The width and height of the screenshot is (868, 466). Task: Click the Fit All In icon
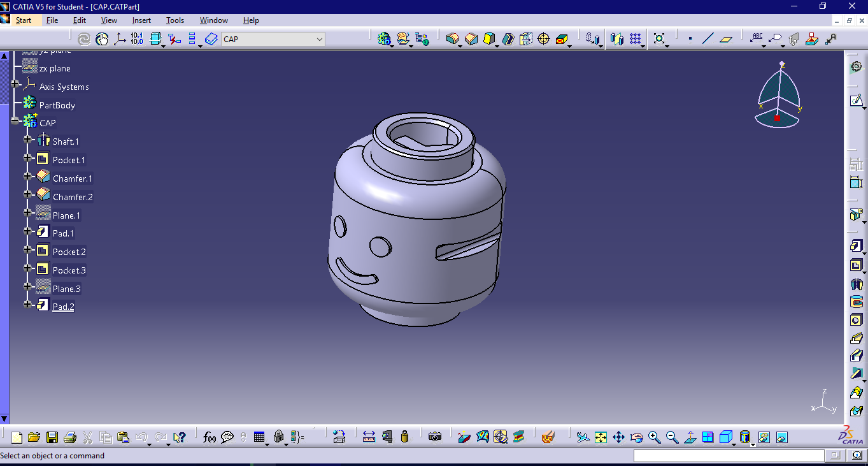pos(601,437)
